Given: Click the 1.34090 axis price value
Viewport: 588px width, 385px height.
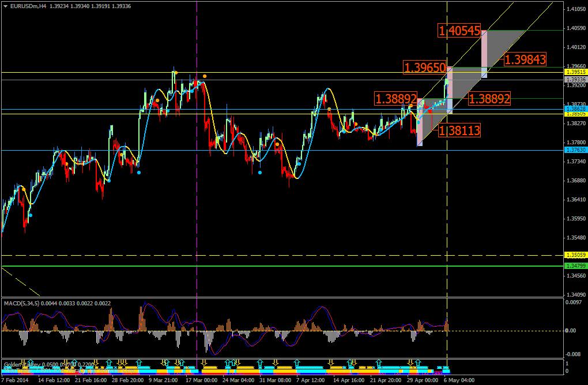Looking at the screenshot, I should point(576,295).
